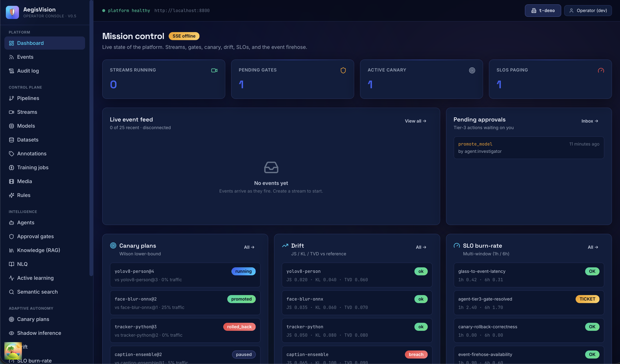Click All link in Canary plans panel

pyautogui.click(x=249, y=247)
